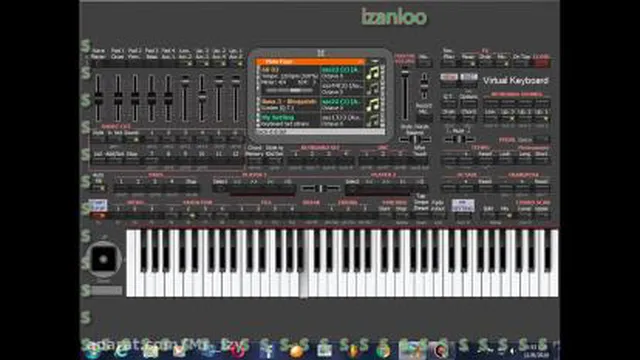Click the joystick pad left of the keys
The width and height of the screenshot is (640, 360).
coord(103,259)
